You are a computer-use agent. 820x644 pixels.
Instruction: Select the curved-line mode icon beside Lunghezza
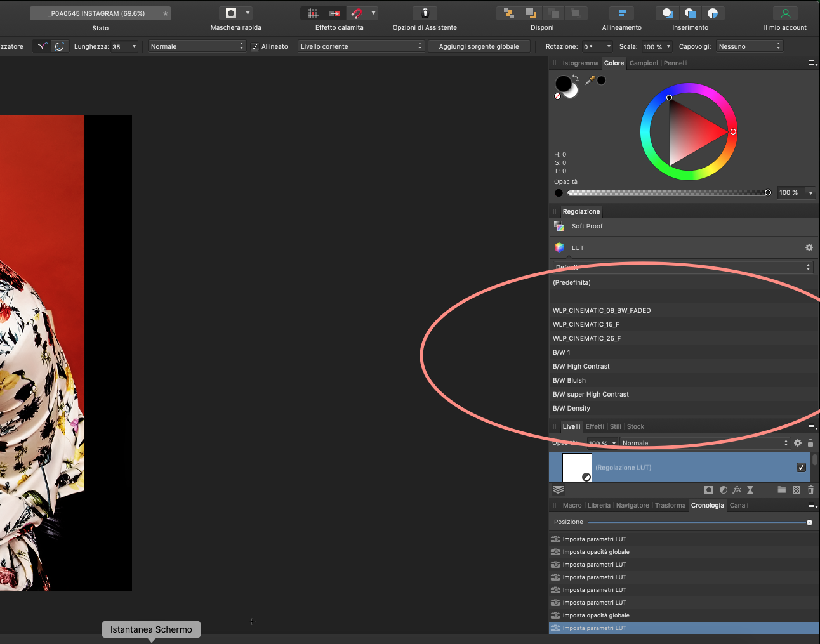(43, 46)
